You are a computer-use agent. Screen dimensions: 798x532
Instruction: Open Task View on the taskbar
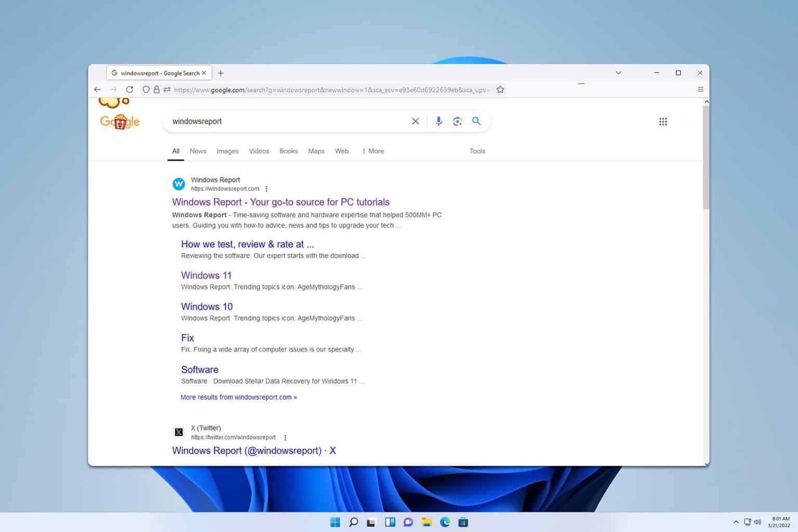pyautogui.click(x=371, y=522)
